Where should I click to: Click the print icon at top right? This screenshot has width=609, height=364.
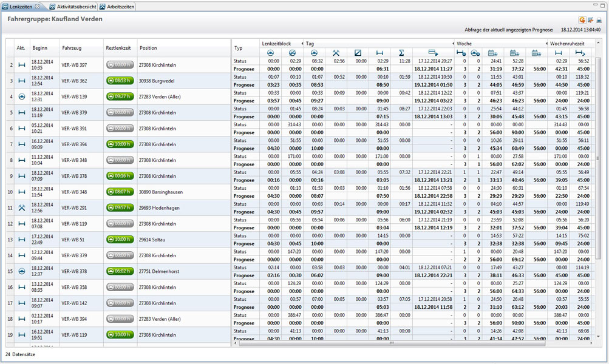tap(599, 20)
